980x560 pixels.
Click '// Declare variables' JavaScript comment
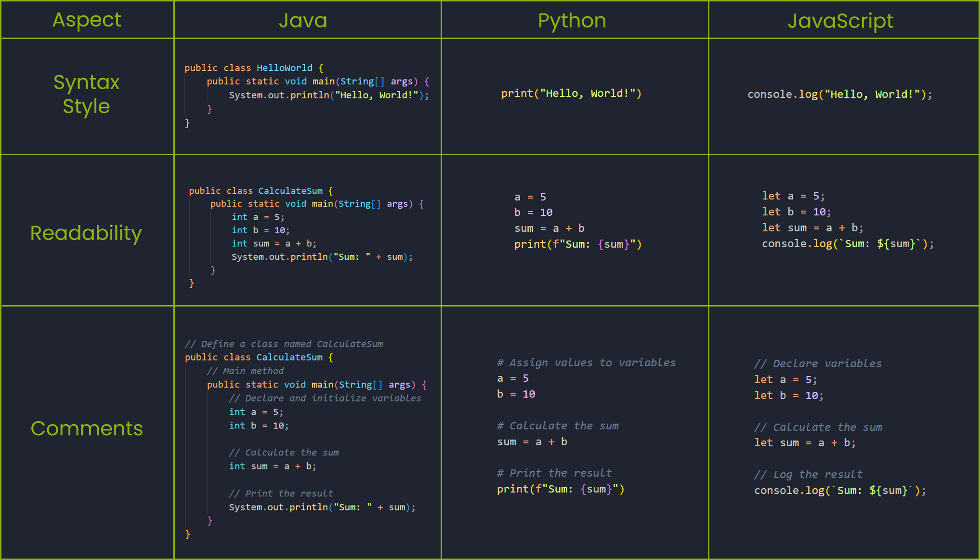click(x=818, y=364)
